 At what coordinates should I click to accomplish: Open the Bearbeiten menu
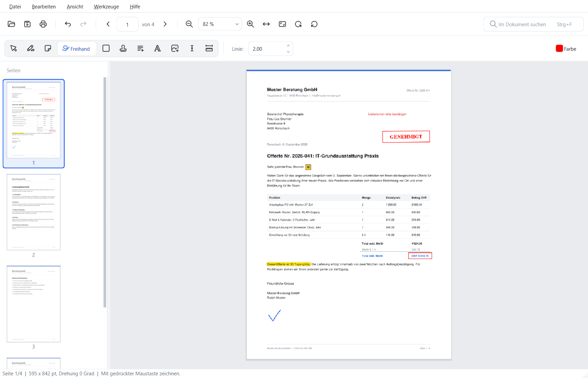click(44, 6)
